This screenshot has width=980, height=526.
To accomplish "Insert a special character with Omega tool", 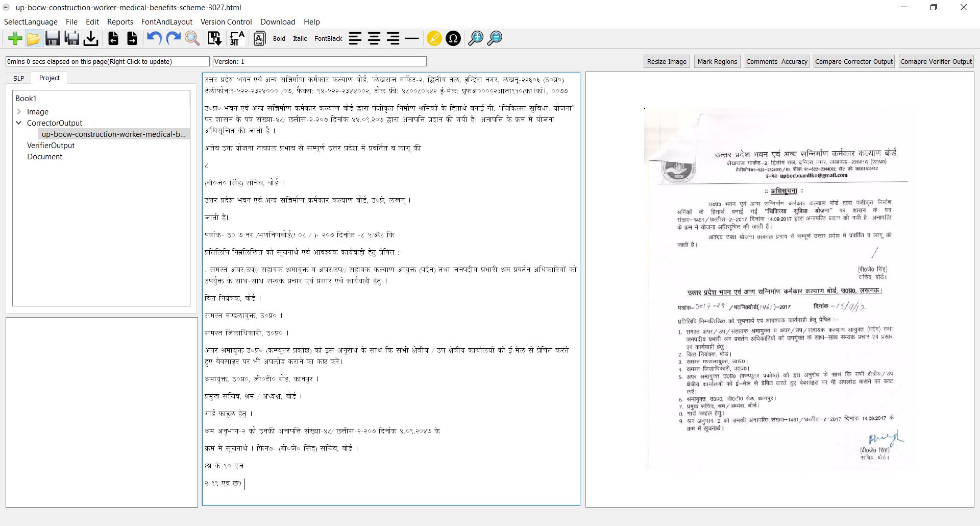I will tap(453, 38).
